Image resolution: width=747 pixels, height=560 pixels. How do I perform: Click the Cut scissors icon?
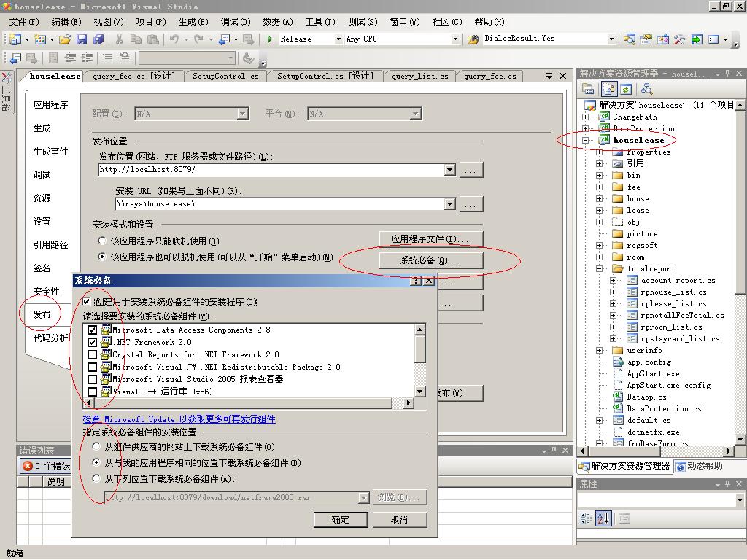point(120,39)
